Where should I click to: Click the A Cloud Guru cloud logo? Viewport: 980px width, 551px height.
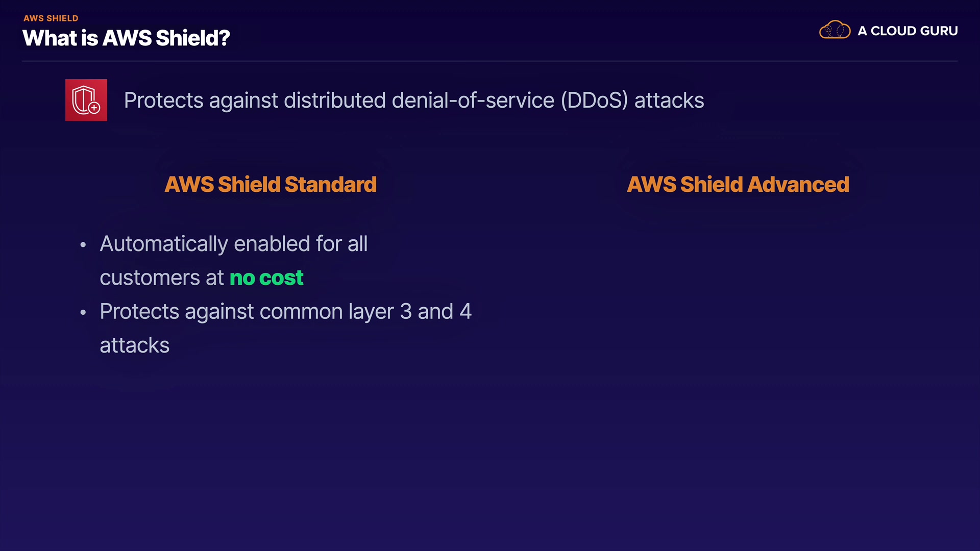click(835, 30)
